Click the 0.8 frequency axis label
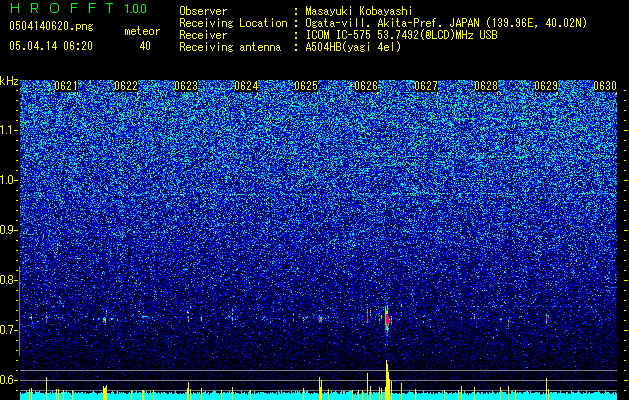The image size is (629, 400). point(8,280)
